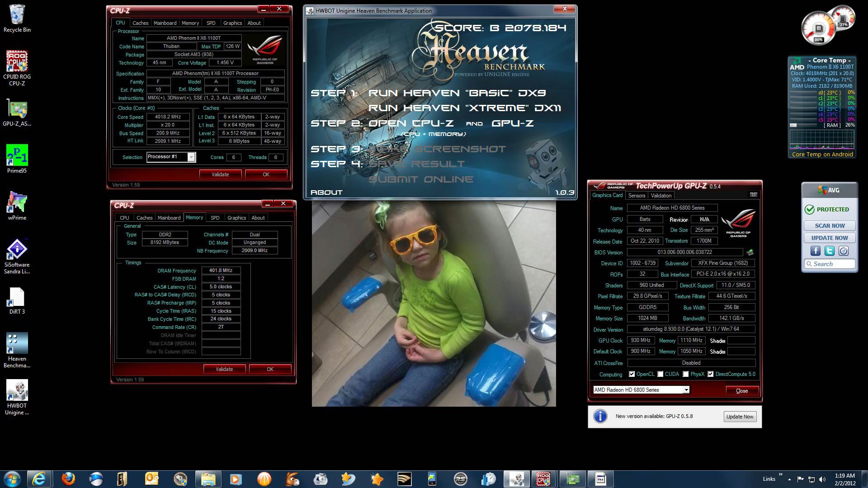The image size is (868, 488).
Task: Click the BIOS save chip icon in GPU-Z
Action: [x=750, y=252]
